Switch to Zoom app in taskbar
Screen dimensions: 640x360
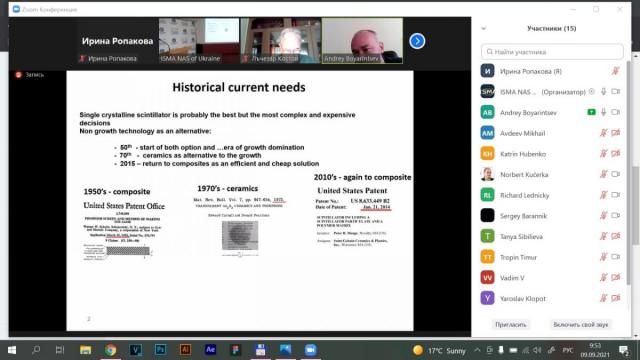311,350
